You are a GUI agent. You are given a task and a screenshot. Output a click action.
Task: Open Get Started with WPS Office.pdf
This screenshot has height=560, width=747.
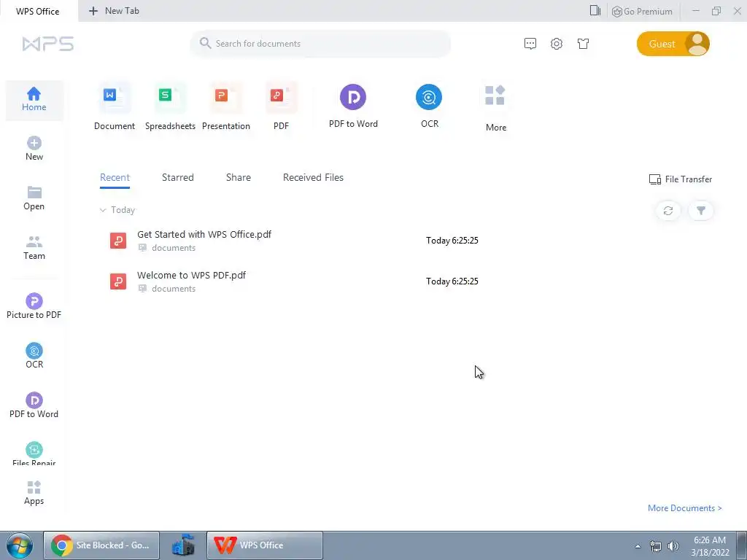pyautogui.click(x=204, y=234)
